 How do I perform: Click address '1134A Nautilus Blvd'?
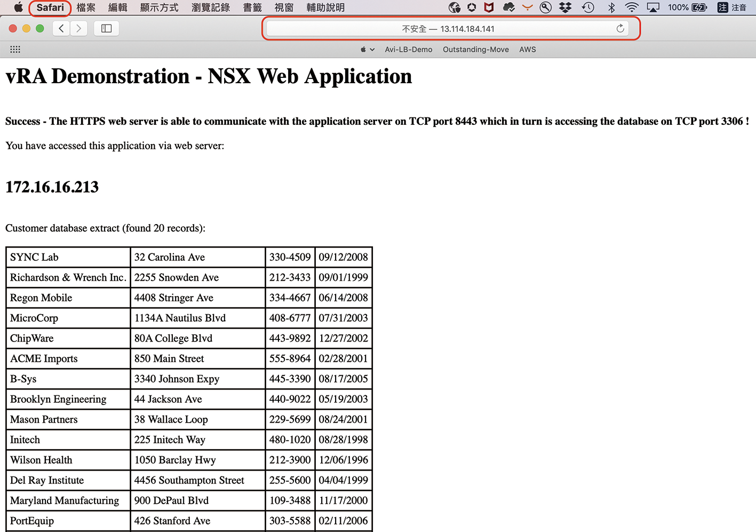click(180, 318)
